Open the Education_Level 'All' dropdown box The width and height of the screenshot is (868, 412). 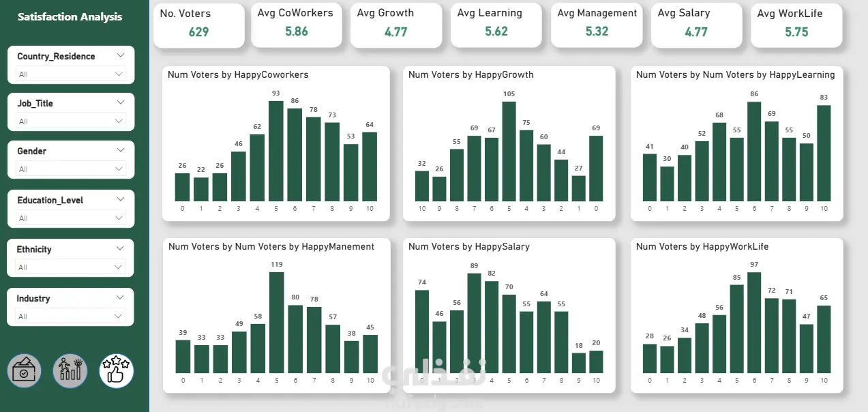pos(71,218)
